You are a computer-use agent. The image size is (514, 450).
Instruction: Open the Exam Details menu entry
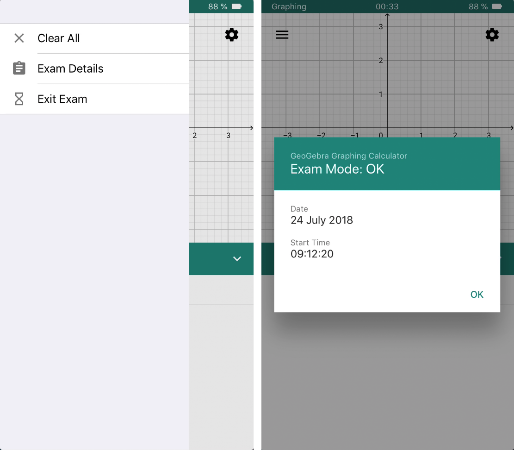(94, 68)
